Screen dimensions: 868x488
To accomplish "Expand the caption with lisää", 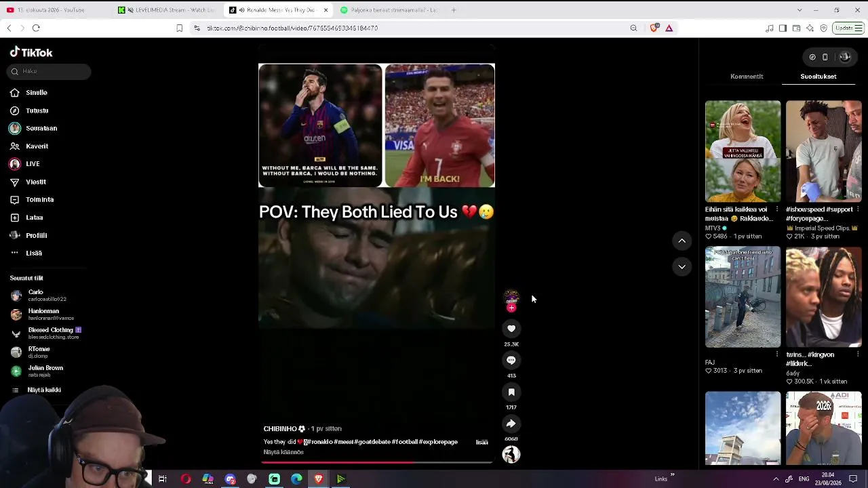I will click(x=482, y=442).
